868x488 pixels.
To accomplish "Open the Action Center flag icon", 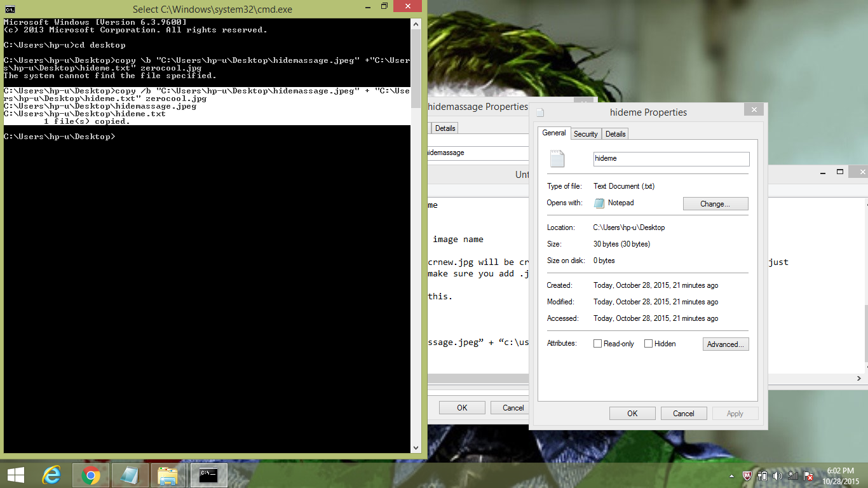I will 809,475.
